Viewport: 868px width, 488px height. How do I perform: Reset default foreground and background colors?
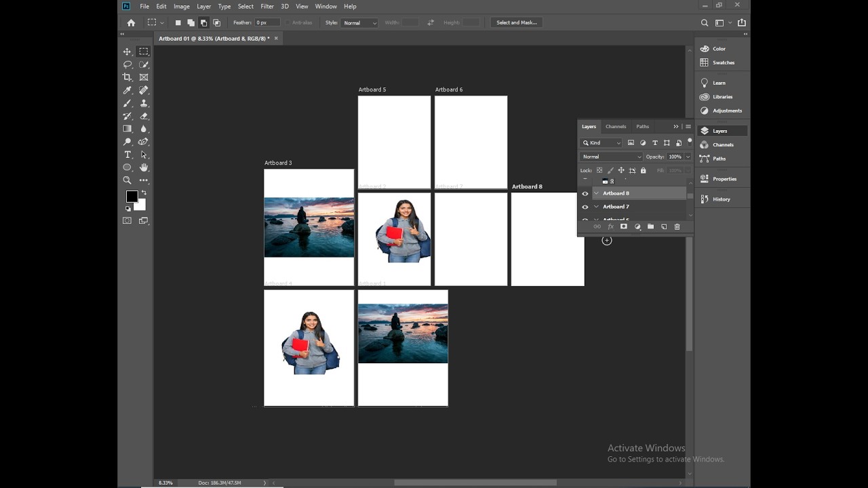(x=127, y=209)
